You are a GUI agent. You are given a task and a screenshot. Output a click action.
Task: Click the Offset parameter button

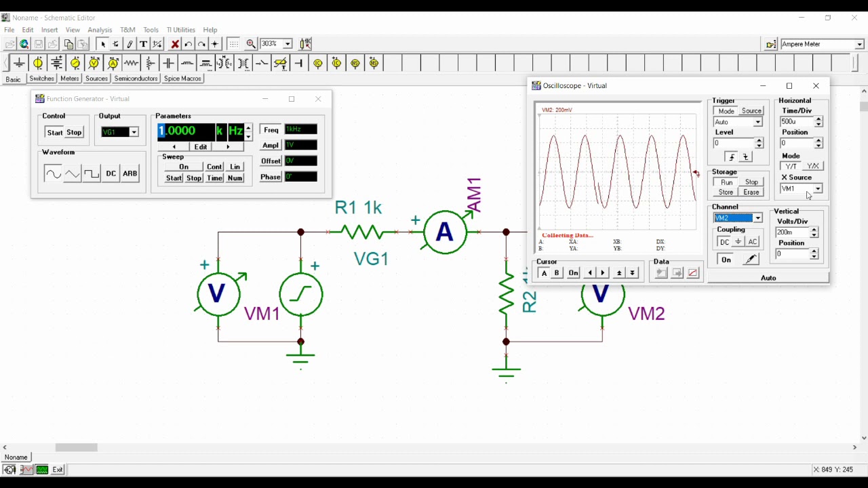click(271, 161)
